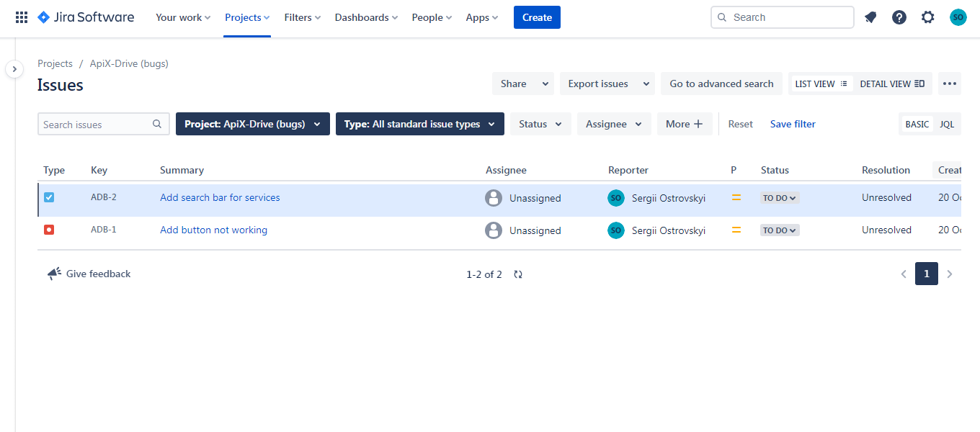Open the notifications bell icon
This screenshot has width=980, height=432.
[x=870, y=17]
